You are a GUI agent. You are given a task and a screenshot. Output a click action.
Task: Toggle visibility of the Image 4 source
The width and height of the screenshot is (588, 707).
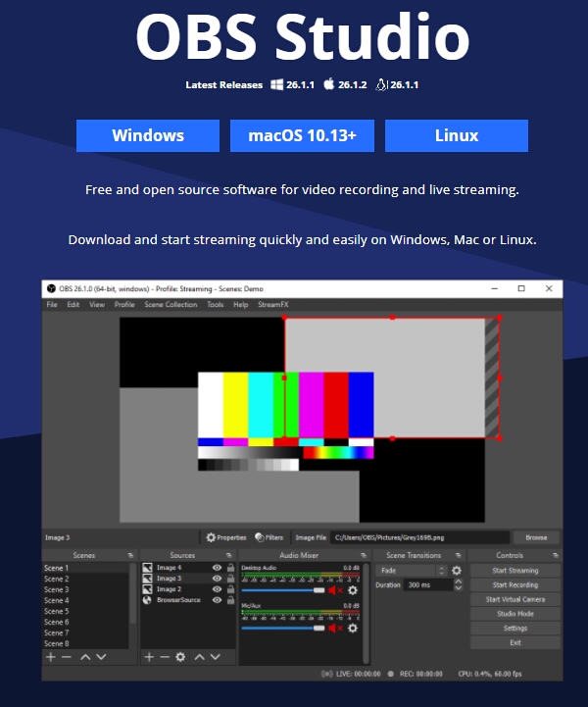(217, 568)
